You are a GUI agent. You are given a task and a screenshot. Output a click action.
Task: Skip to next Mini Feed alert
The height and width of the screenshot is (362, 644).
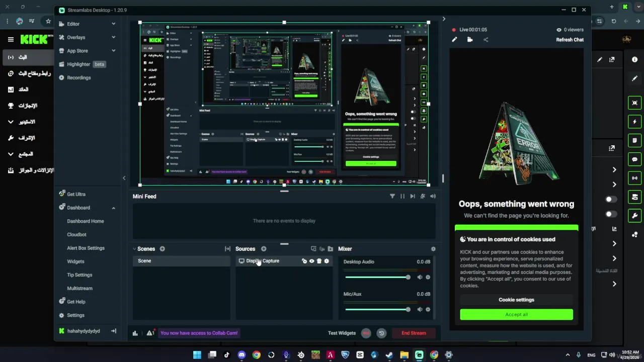413,197
